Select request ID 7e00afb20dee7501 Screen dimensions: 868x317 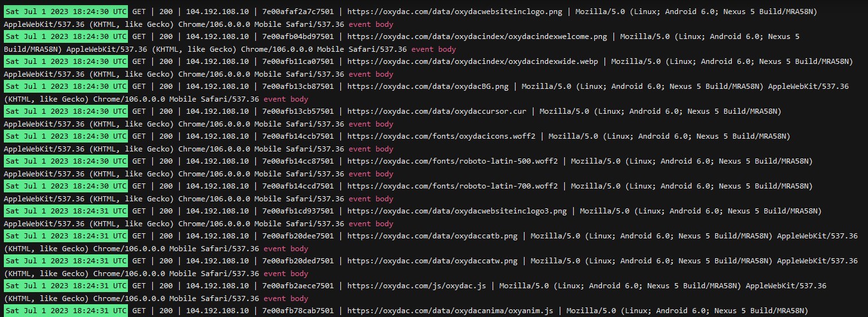pos(298,236)
